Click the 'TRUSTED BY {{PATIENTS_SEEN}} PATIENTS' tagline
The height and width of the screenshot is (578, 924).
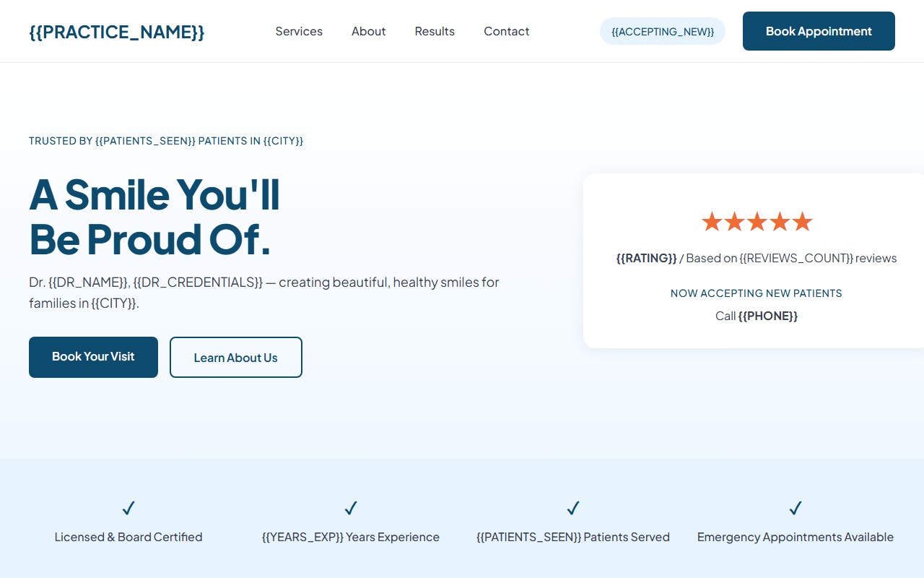[x=166, y=141]
